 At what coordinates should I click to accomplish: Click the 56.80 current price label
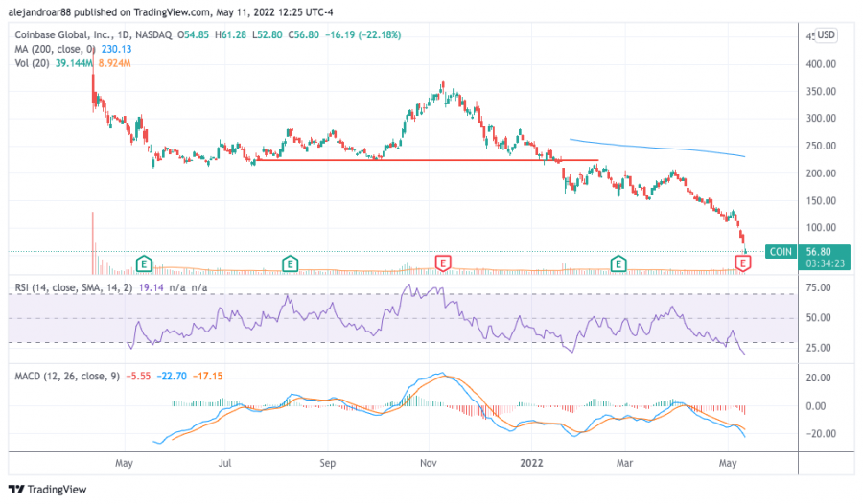(819, 252)
